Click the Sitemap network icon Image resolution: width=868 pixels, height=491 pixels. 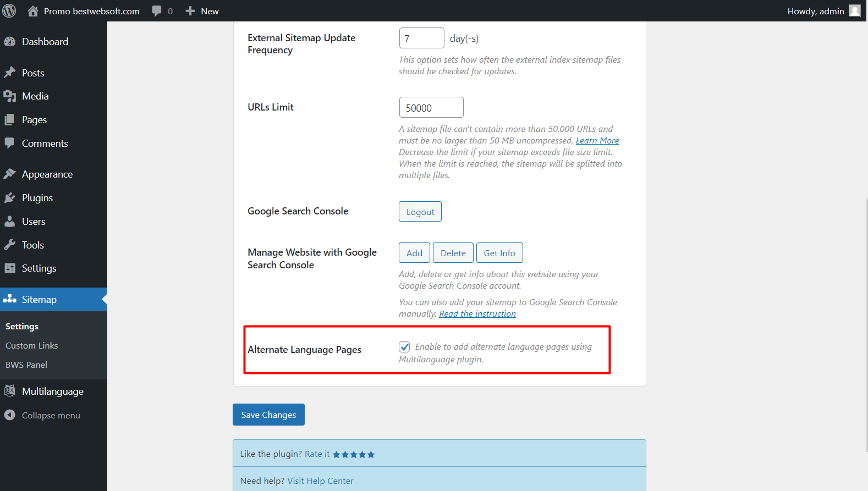(10, 299)
